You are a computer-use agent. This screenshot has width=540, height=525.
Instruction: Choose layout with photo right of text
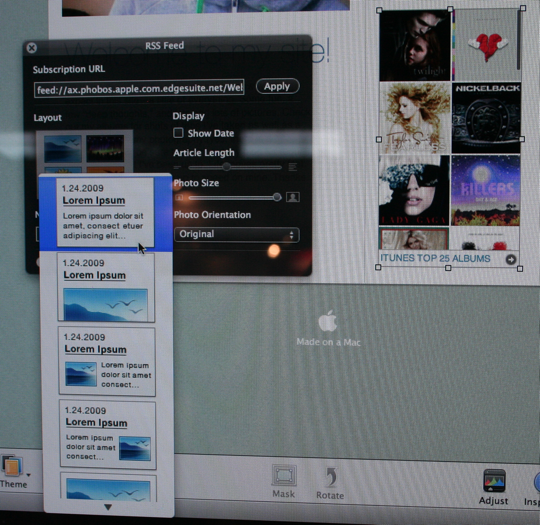pos(108,434)
